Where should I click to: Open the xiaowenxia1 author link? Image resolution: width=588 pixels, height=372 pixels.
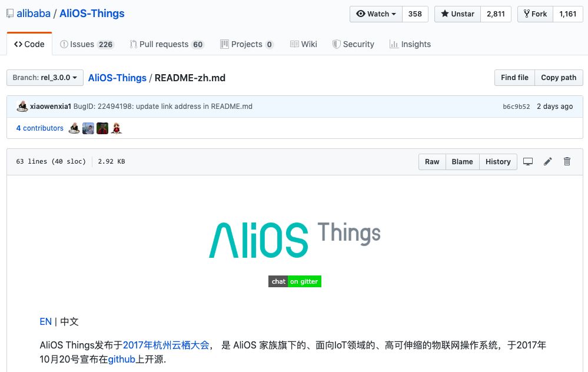[51, 107]
